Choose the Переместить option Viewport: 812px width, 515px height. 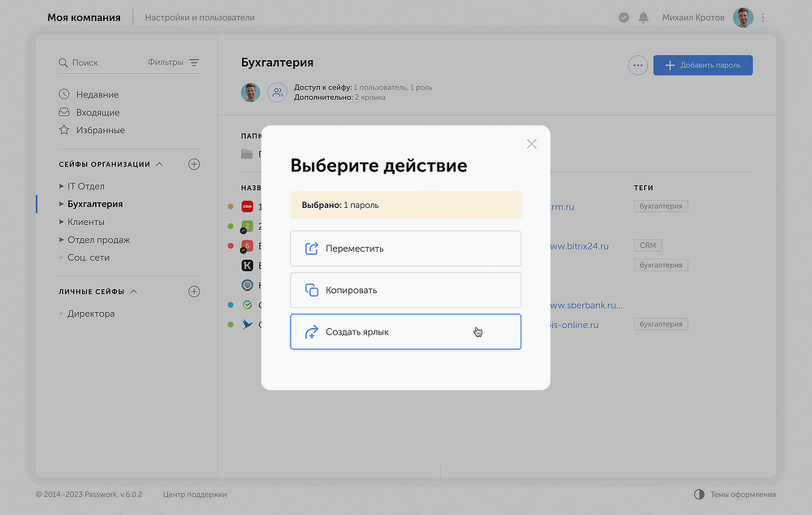coord(405,249)
